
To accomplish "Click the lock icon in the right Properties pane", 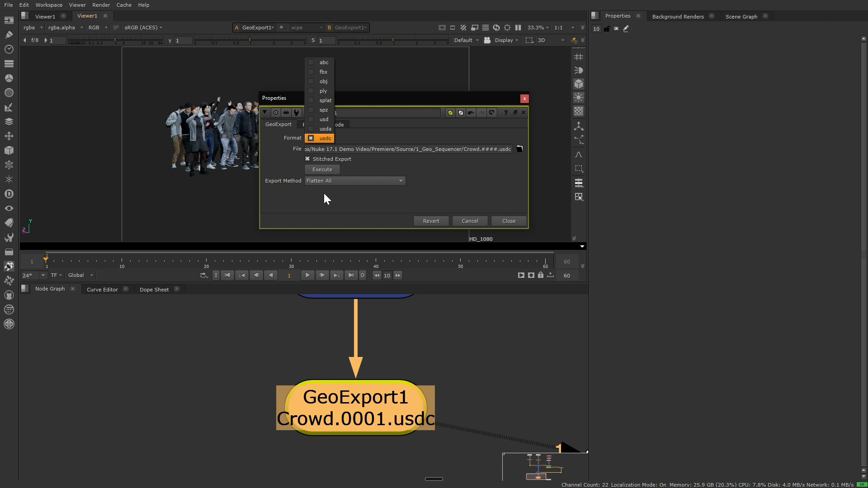I will coord(607,28).
